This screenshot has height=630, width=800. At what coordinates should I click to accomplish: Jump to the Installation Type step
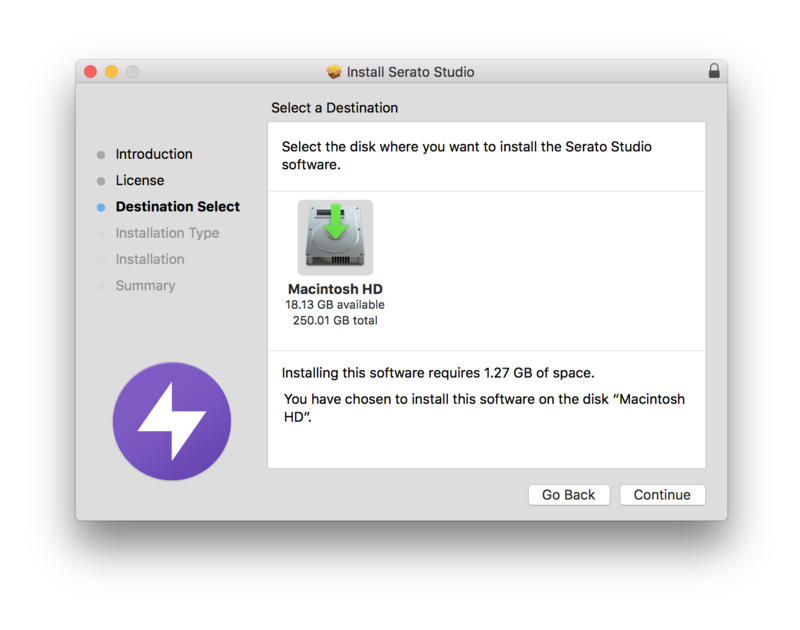[167, 233]
